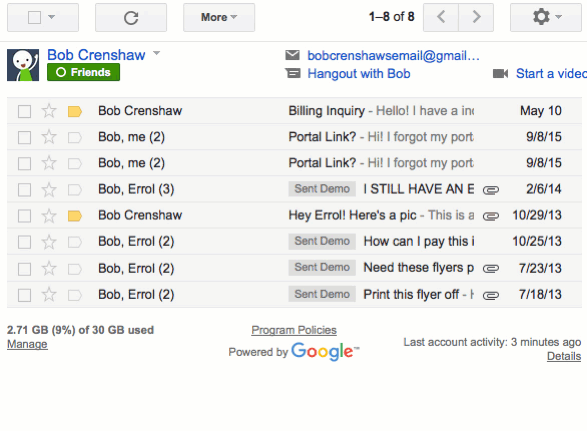Screen dimensions: 587x431
Task: Open the select-all checkbox dropdown
Action: 52,17
